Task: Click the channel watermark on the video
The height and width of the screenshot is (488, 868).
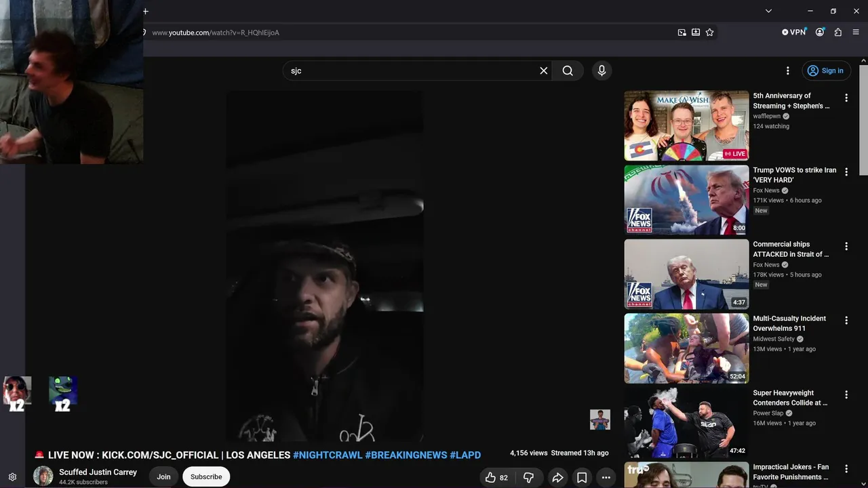Action: 600,420
